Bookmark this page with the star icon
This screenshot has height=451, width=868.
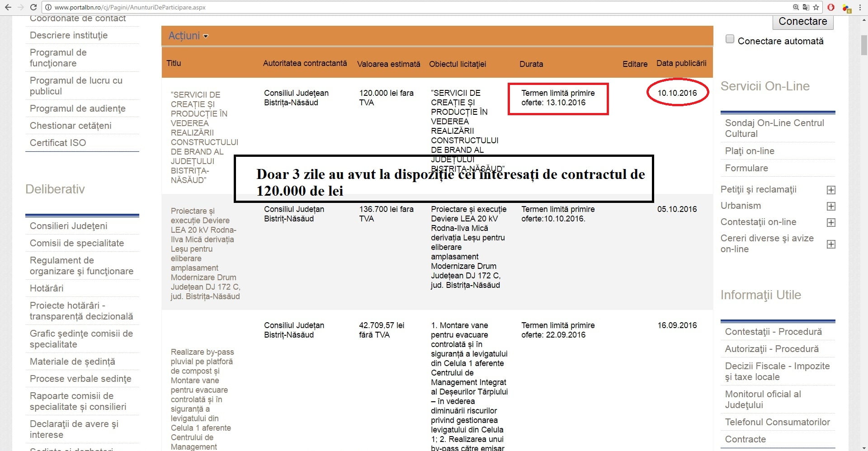pyautogui.click(x=816, y=7)
